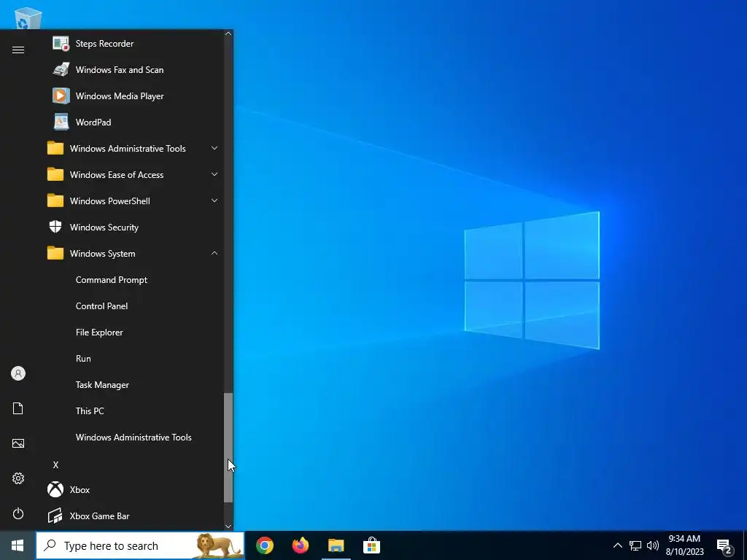The height and width of the screenshot is (560, 747).
Task: Click Windows PowerShell folder icon
Action: click(55, 201)
